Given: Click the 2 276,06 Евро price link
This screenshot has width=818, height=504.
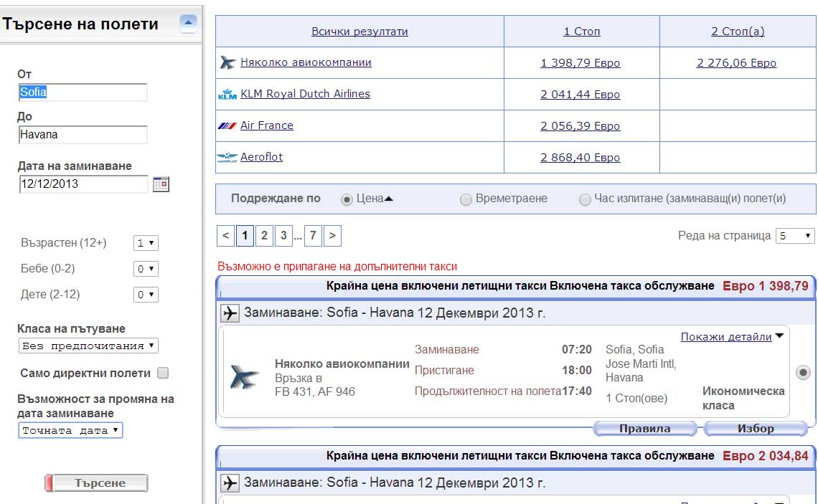Looking at the screenshot, I should click(x=737, y=63).
